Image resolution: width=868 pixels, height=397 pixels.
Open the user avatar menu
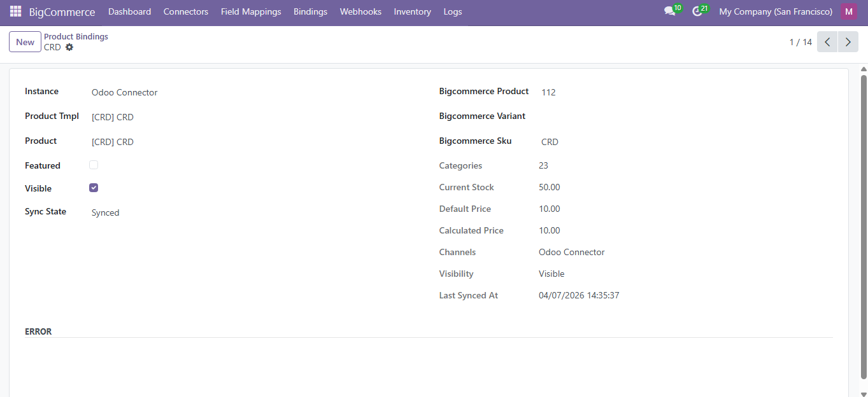pos(848,11)
